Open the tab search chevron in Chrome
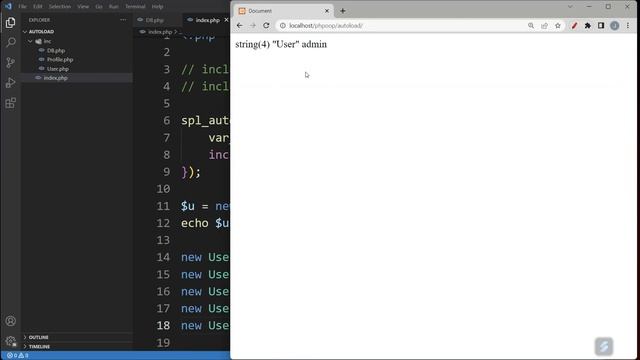The image size is (640, 360). pos(570,7)
